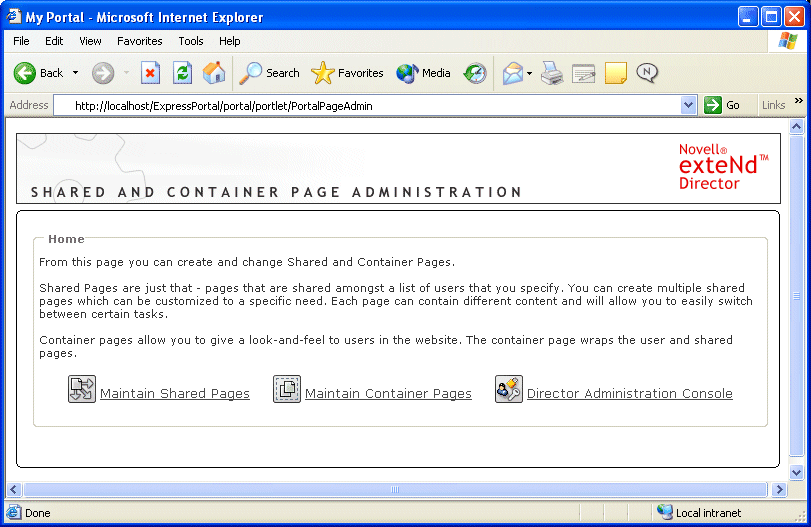Image resolution: width=811 pixels, height=527 pixels.
Task: Go back with the Back arrow button
Action: pyautogui.click(x=38, y=73)
